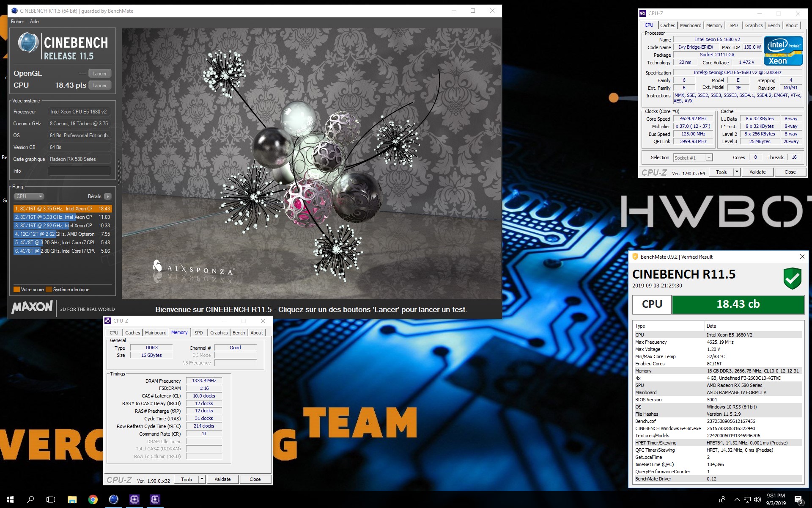The image size is (812, 508).
Task: Click CPU-Z title bar icon in top window
Action: tap(643, 14)
